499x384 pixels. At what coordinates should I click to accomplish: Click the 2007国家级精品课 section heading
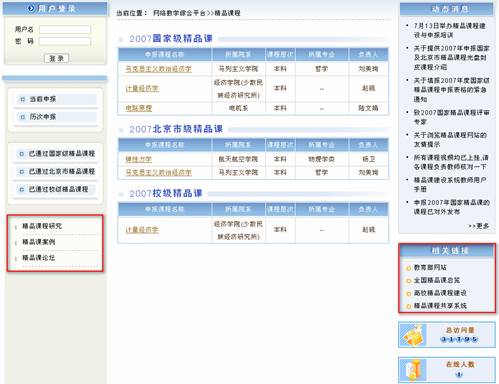pyautogui.click(x=171, y=39)
